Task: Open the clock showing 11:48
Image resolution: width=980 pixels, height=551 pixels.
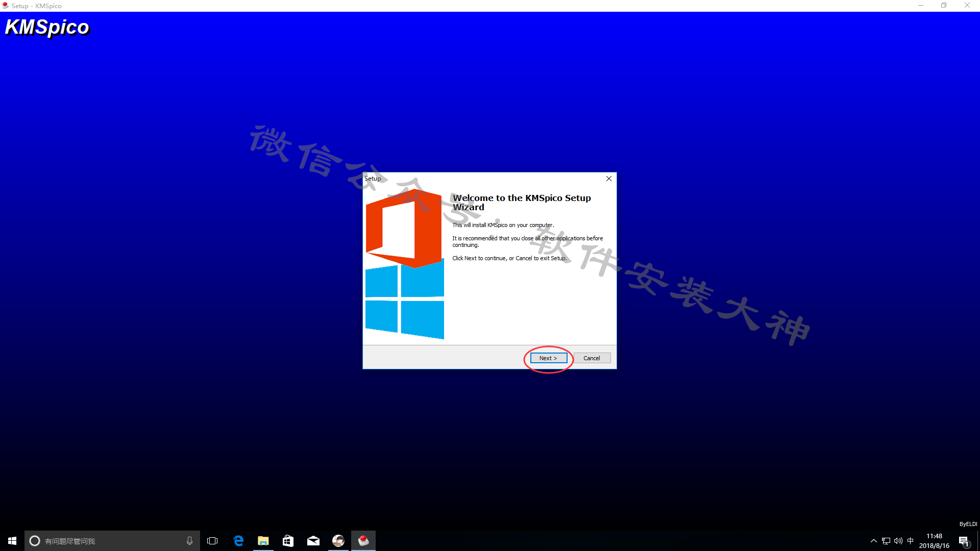Action: [x=934, y=541]
